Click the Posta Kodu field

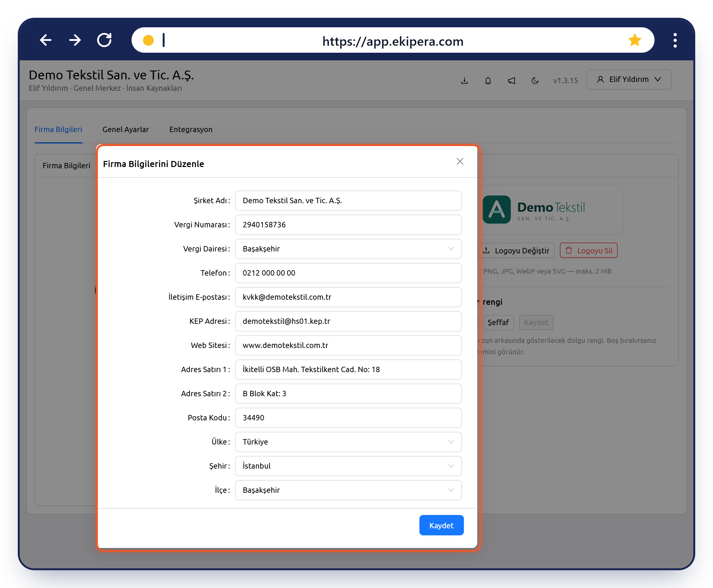(348, 418)
